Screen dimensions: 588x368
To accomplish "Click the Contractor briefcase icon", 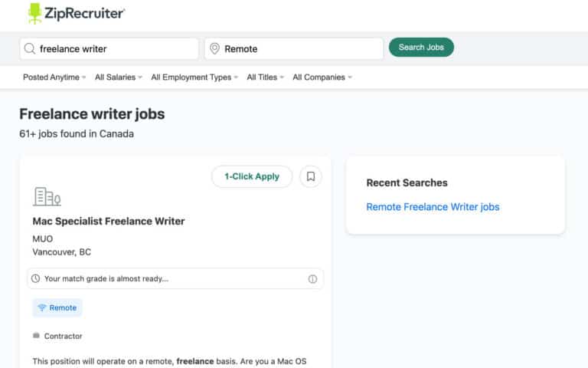I will 36,336.
